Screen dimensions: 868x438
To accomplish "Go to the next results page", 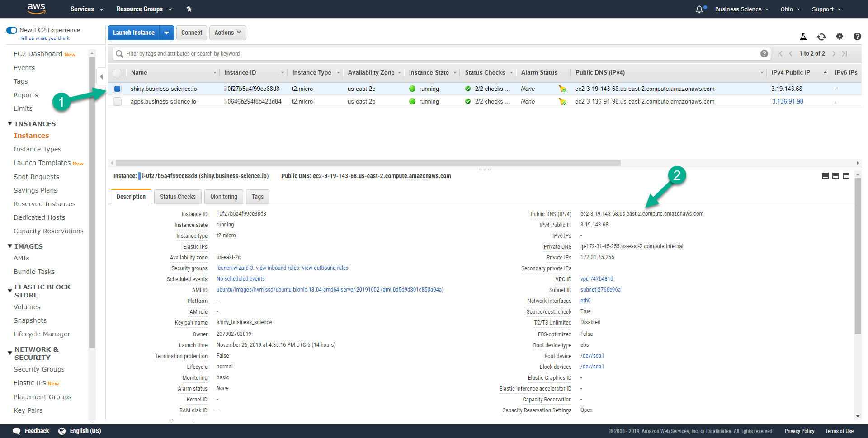I will tap(834, 53).
